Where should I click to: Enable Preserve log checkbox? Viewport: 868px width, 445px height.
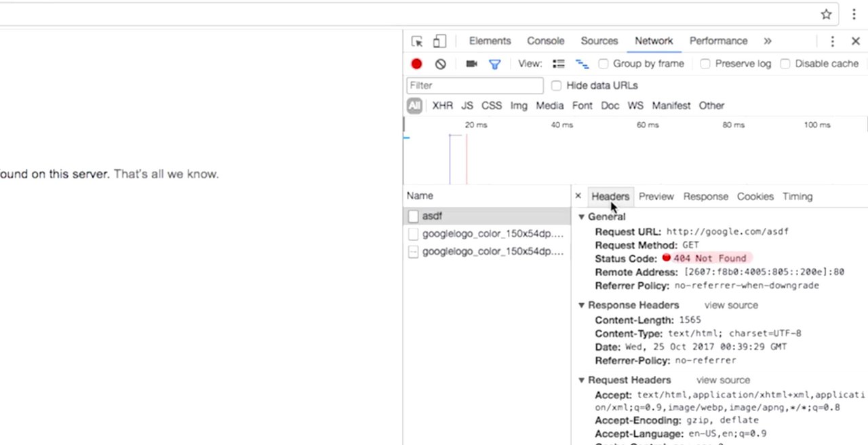(705, 64)
